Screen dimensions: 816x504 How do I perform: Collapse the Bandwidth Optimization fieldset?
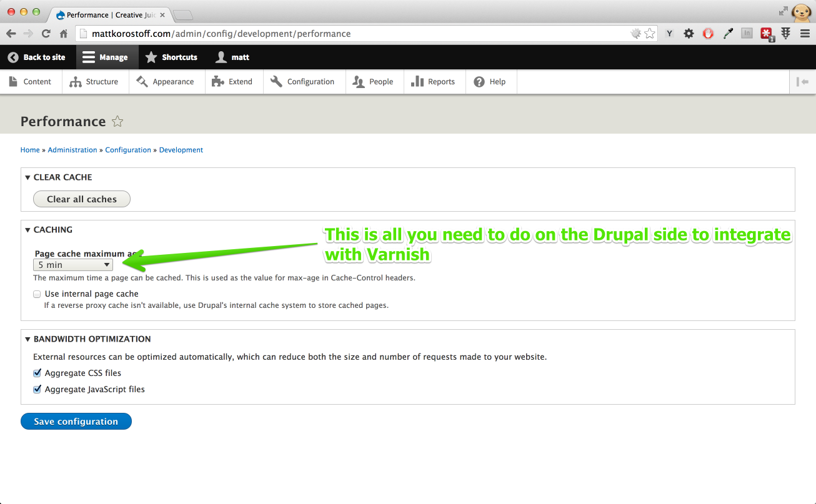coord(88,339)
